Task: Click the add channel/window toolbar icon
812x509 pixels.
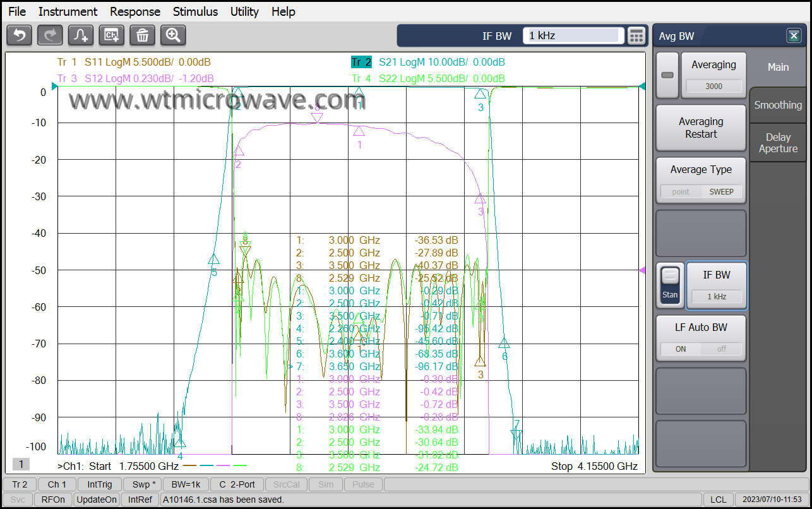Action: point(112,35)
